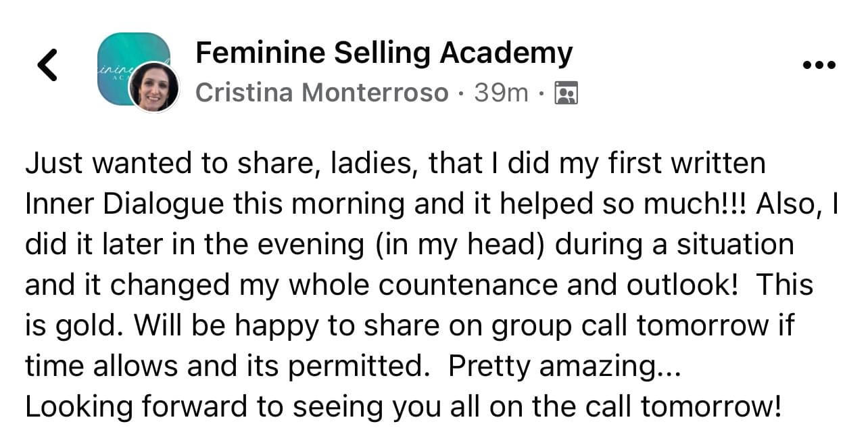Image resolution: width=868 pixels, height=447 pixels.
Task: Click the line starting "and it changed my"
Action: [418, 285]
